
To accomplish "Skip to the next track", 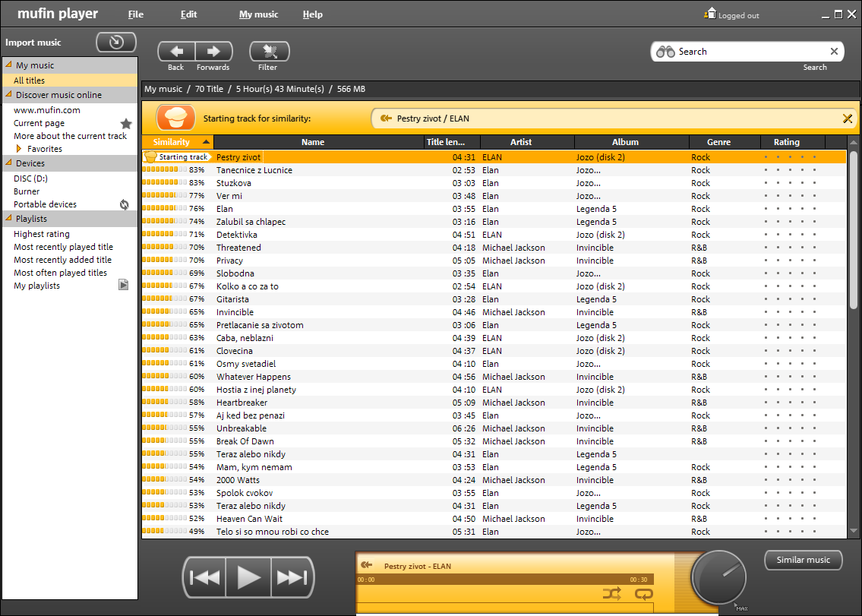I will point(292,577).
